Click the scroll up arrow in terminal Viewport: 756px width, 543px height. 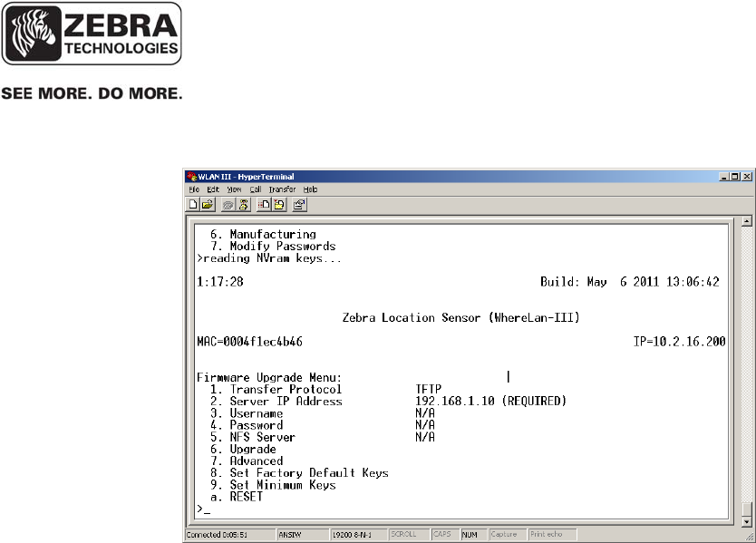(747, 221)
